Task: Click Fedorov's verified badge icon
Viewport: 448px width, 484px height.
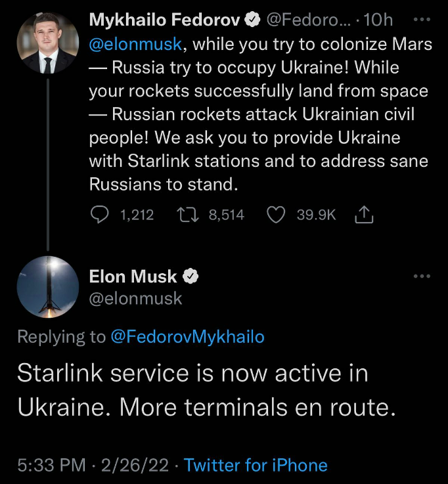Action: 252,20
